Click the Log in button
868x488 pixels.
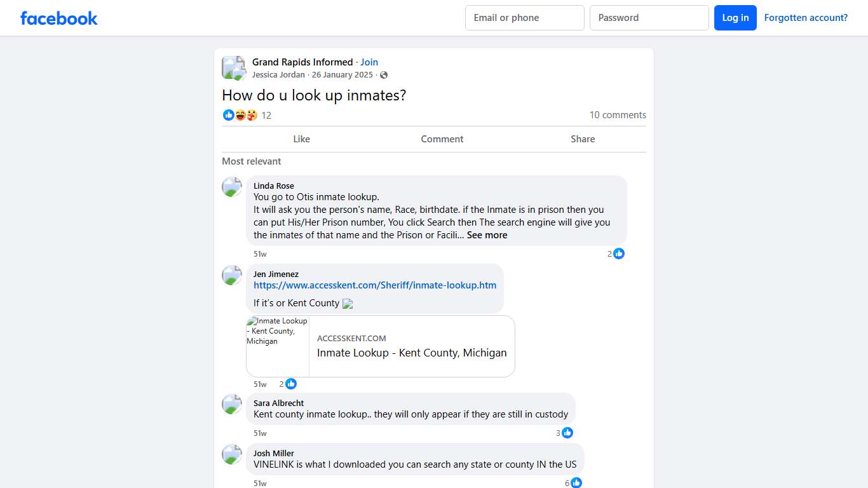click(x=735, y=18)
